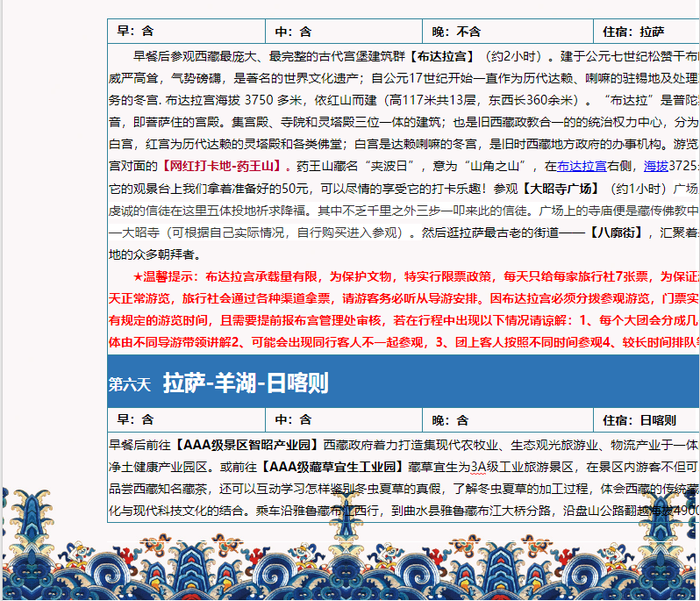Click the 【AAA级景区智昭产业园】 bold text
The image size is (700, 601).
(x=244, y=444)
